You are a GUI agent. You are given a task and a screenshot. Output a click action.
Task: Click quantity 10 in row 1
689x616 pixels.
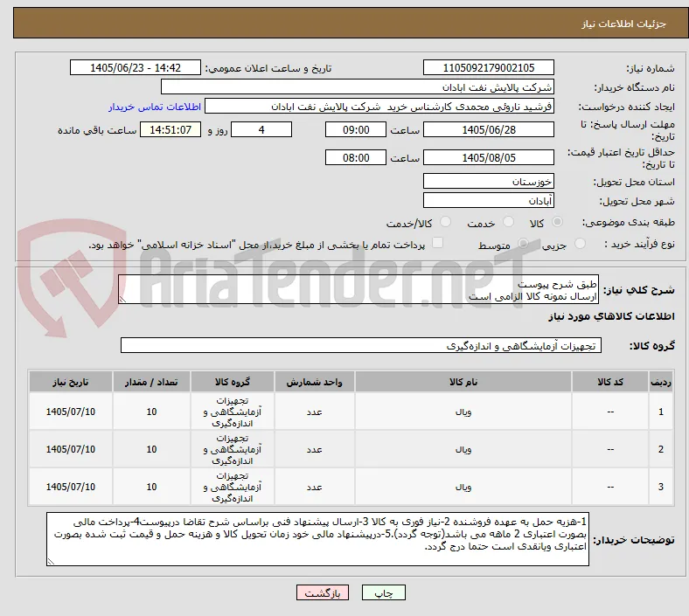point(151,412)
